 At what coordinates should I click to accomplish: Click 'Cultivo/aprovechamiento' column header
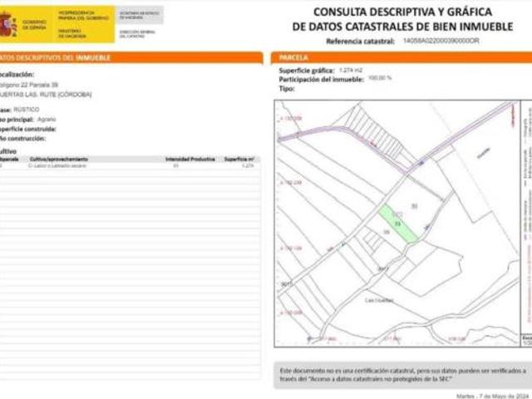click(x=59, y=159)
